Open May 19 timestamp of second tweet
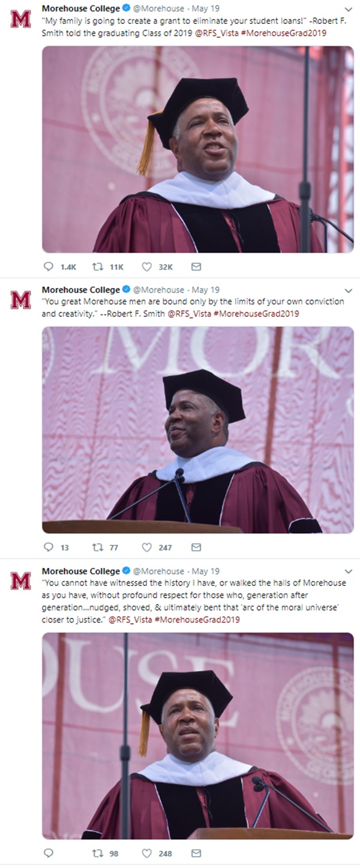The width and height of the screenshot is (360, 868). tap(207, 290)
